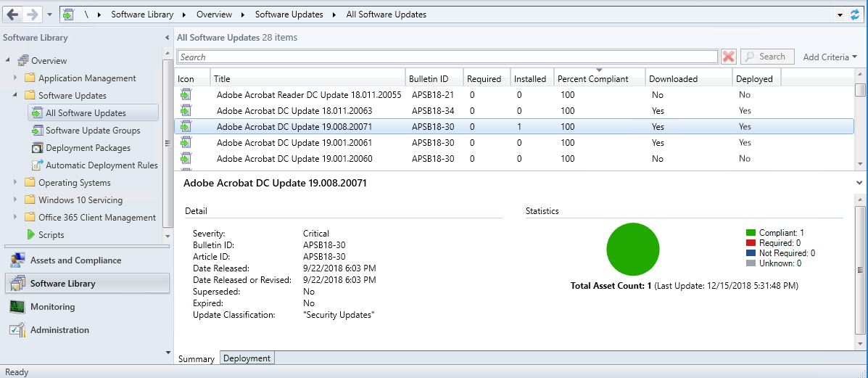Expand the Application Management folder

click(x=15, y=78)
